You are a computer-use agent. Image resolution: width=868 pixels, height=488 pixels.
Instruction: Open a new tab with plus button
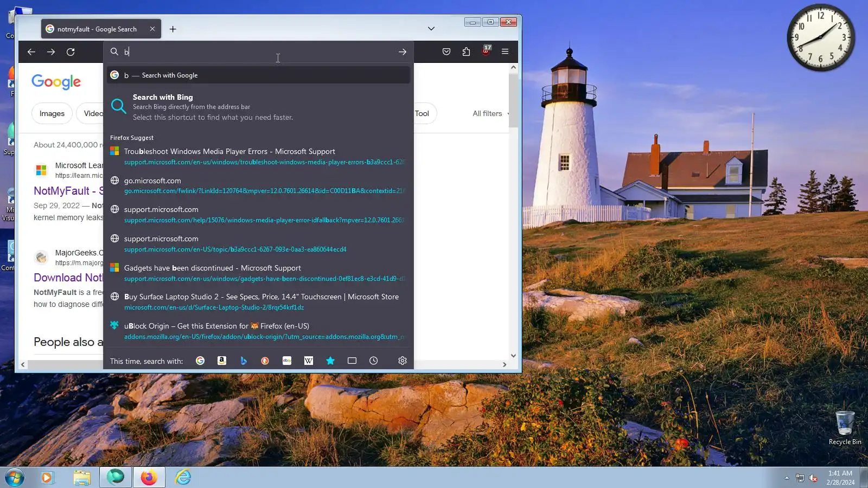click(x=173, y=29)
